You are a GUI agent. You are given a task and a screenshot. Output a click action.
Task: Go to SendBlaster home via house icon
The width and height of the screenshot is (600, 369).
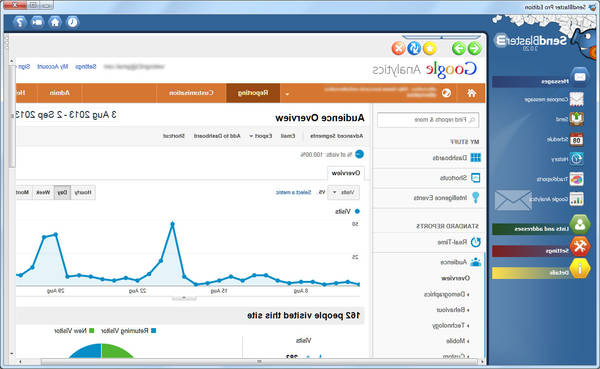(x=55, y=22)
